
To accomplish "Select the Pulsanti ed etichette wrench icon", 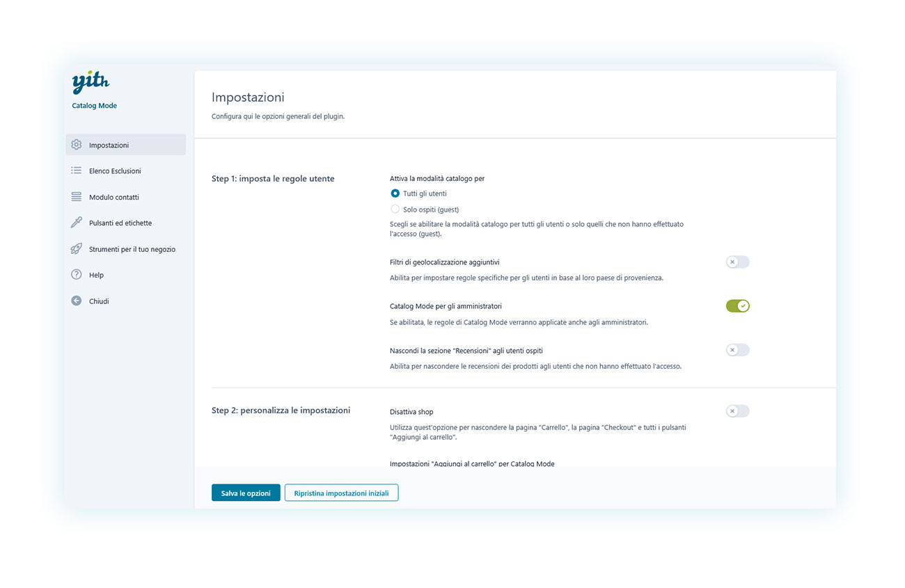I will click(77, 223).
